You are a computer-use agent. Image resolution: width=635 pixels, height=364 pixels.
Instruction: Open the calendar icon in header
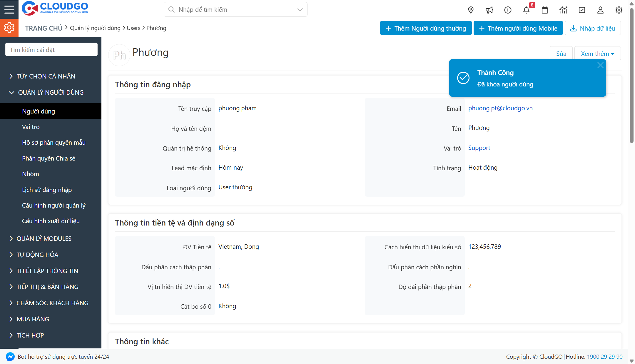[545, 10]
